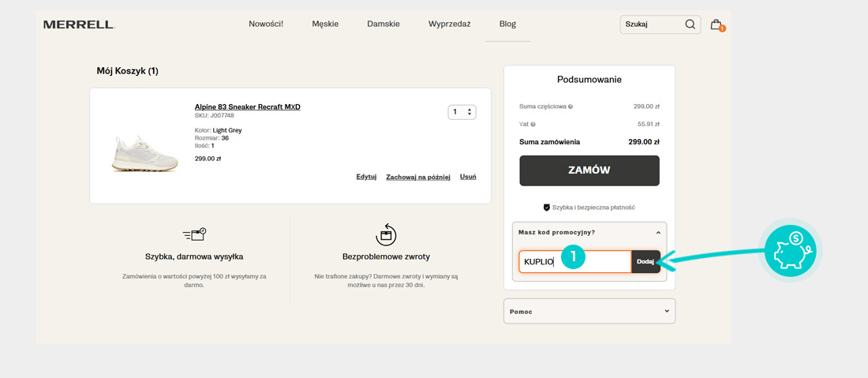The height and width of the screenshot is (378, 868).
Task: Click the Edytuj link
Action: pyautogui.click(x=366, y=177)
